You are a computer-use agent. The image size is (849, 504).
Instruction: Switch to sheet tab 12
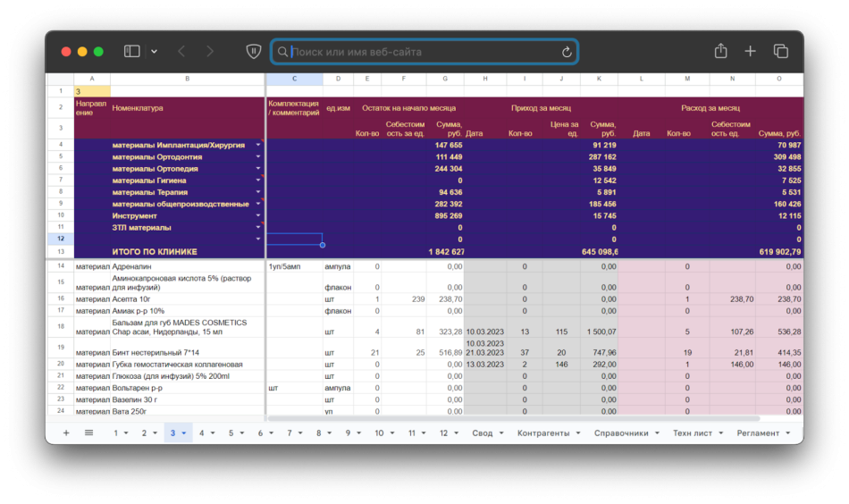[443, 433]
